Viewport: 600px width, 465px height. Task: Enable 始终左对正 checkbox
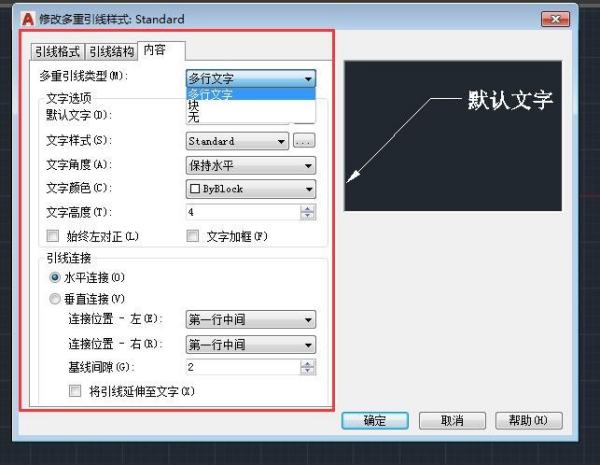53,236
